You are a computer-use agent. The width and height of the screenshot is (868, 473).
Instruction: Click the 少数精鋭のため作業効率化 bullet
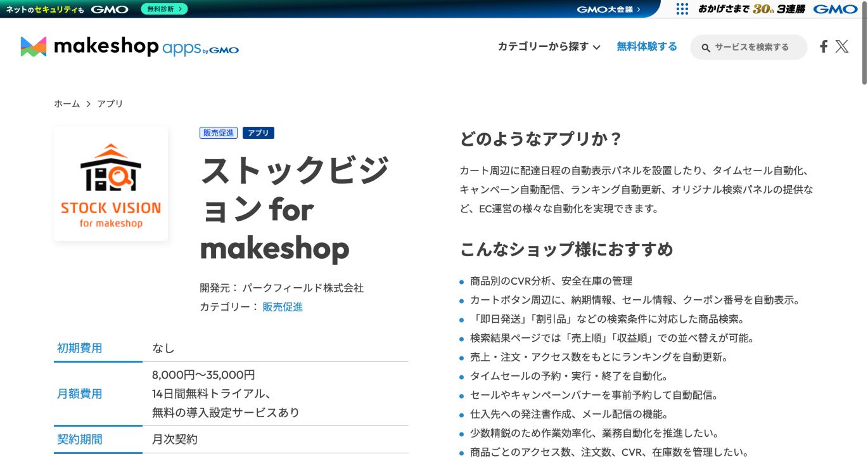tap(594, 433)
